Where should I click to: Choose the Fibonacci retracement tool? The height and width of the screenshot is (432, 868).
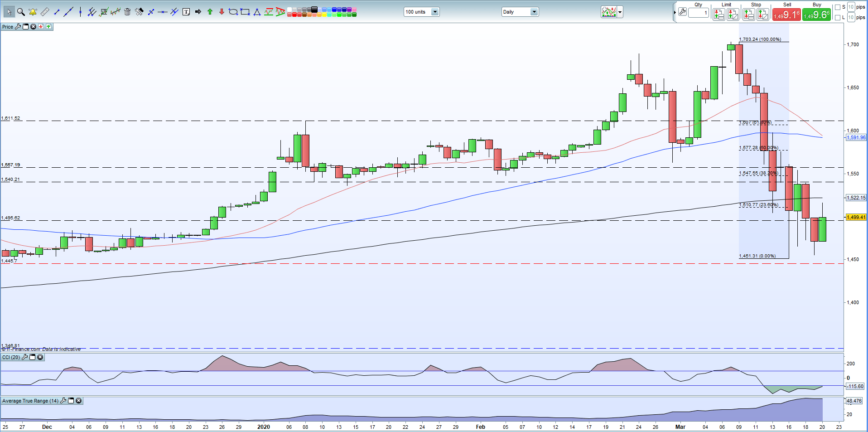[104, 12]
